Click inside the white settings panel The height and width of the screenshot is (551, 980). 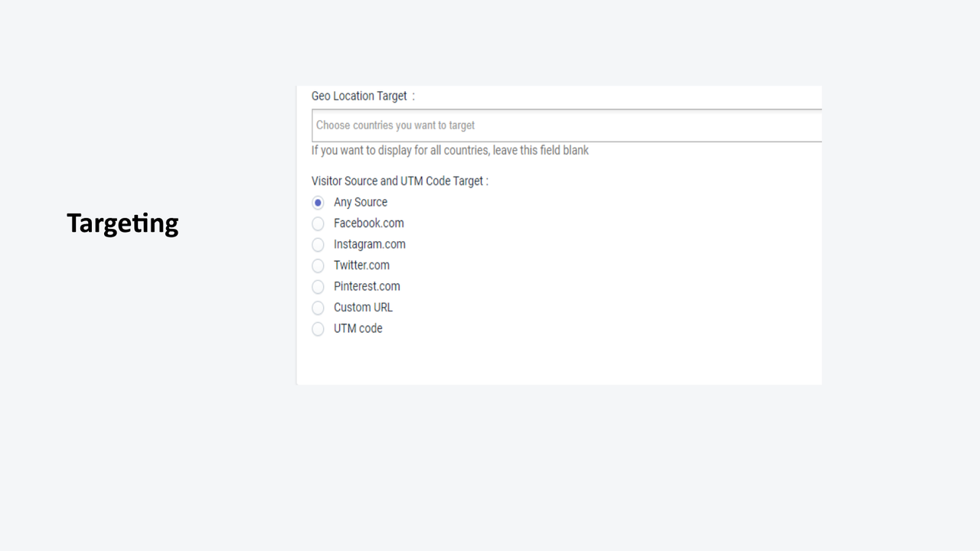[x=559, y=360]
